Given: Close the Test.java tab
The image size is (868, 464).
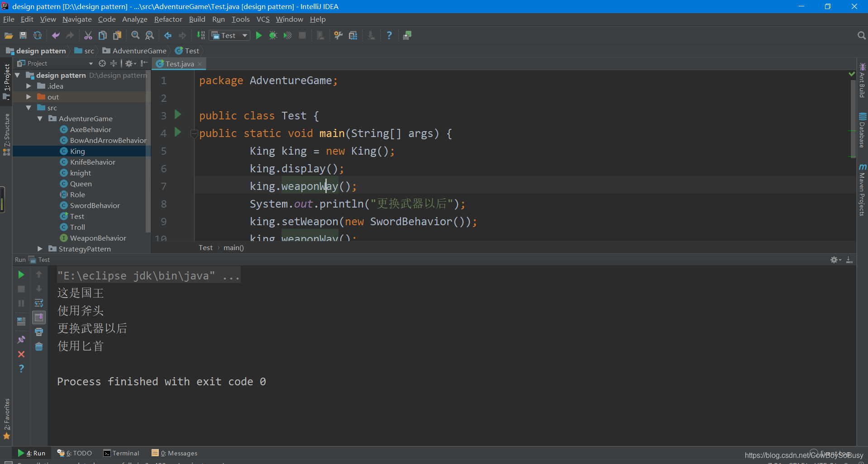Looking at the screenshot, I should click(200, 64).
